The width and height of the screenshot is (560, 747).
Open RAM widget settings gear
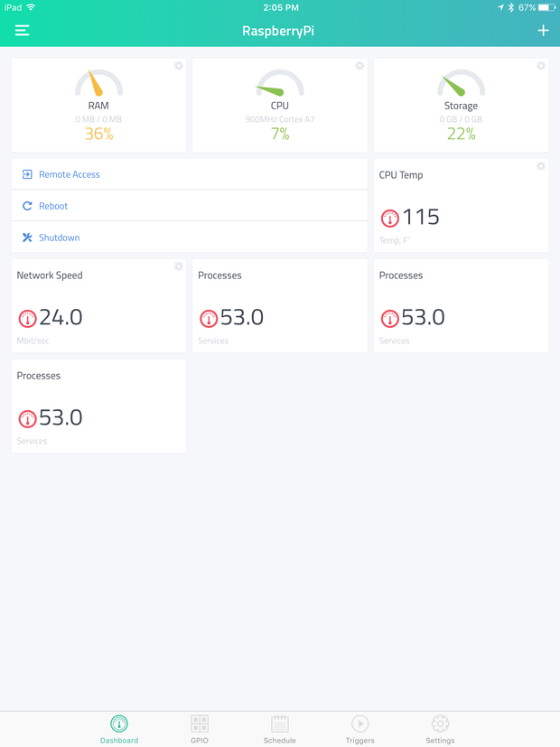(x=179, y=66)
